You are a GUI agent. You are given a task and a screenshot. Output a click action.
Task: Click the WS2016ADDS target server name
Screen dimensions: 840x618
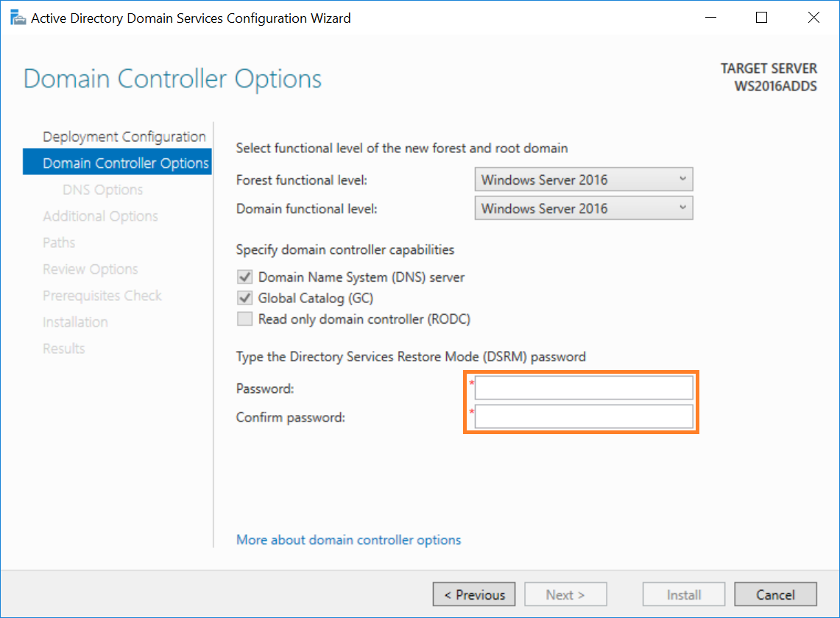(x=775, y=86)
